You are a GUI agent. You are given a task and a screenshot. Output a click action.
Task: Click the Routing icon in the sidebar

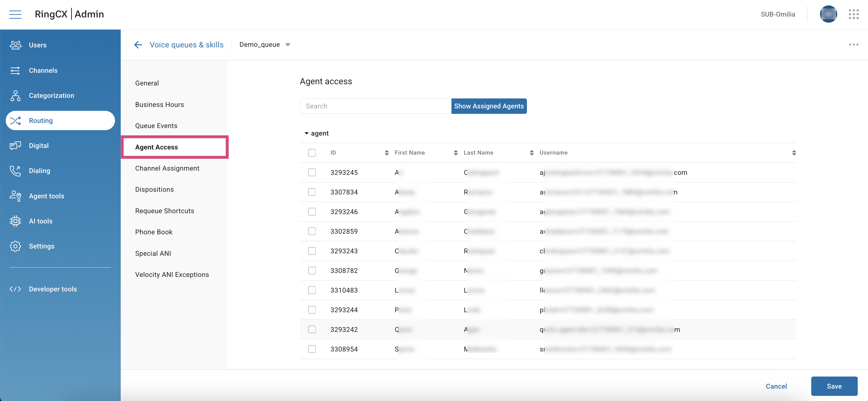tap(15, 120)
